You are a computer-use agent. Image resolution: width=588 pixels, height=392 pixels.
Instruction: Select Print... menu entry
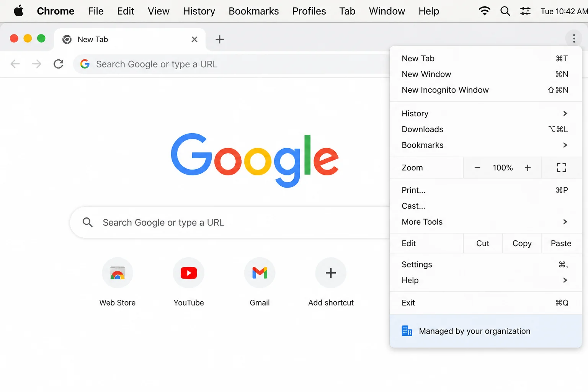click(x=485, y=190)
